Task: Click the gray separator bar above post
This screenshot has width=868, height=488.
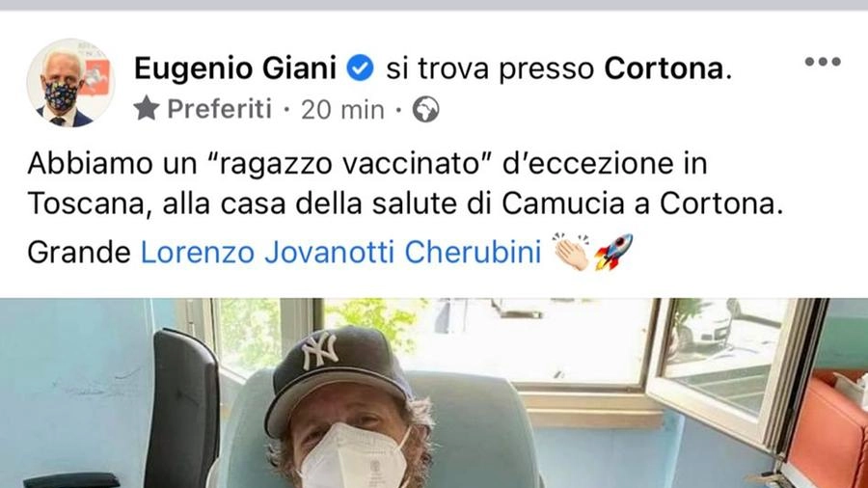Action: pyautogui.click(x=434, y=5)
